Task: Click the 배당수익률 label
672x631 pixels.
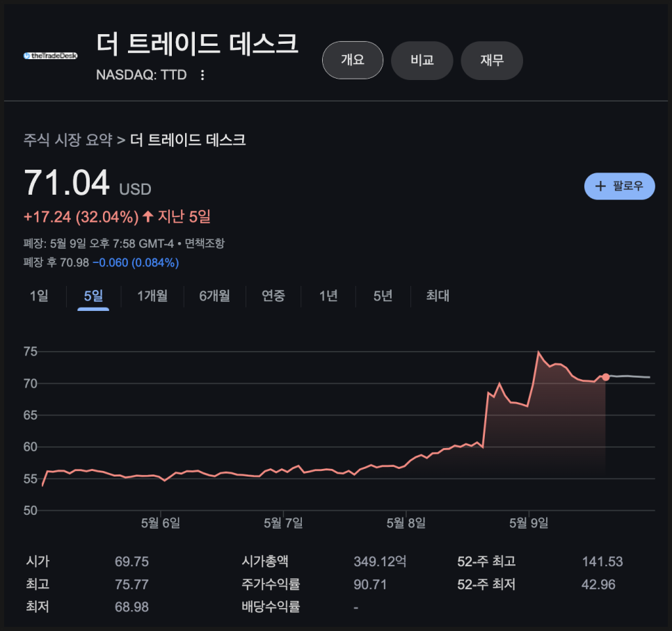Action: pyautogui.click(x=271, y=607)
